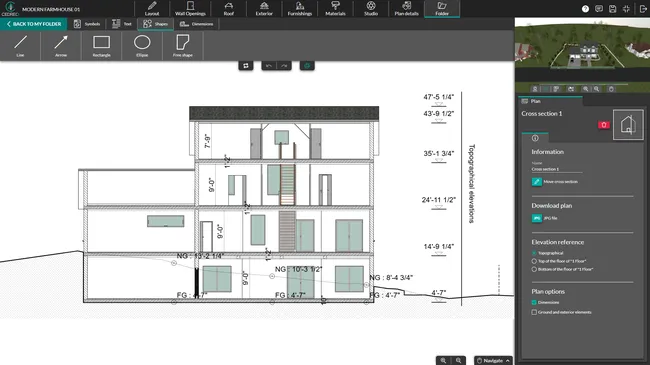This screenshot has height=365, width=650.
Task: Log out using the exit icon
Action: click(x=643, y=9)
